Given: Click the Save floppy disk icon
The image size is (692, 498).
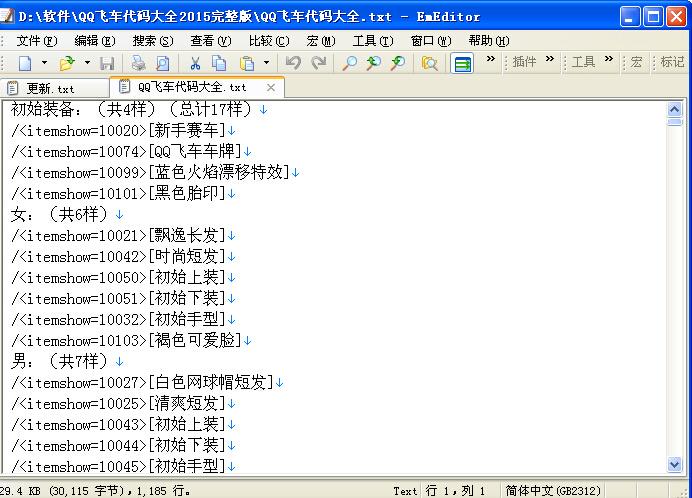Looking at the screenshot, I should (107, 63).
